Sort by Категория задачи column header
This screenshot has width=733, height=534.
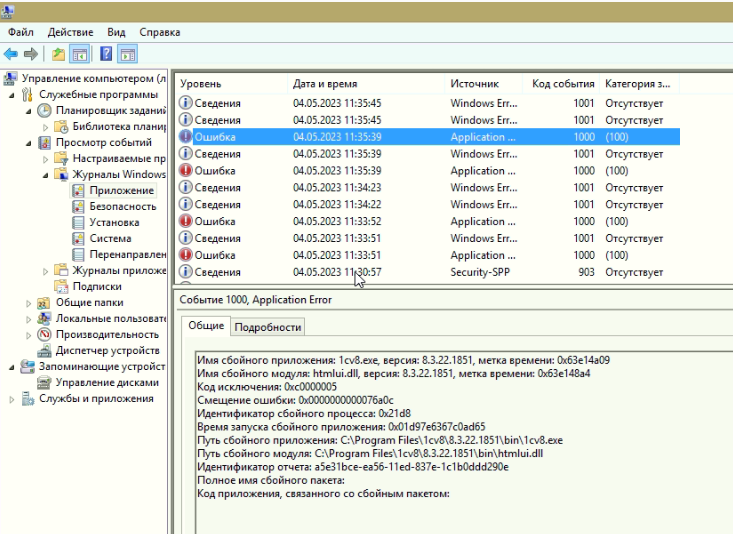pos(639,84)
